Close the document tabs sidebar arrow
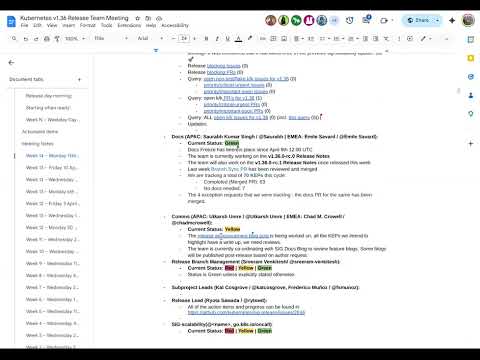 tap(11, 63)
